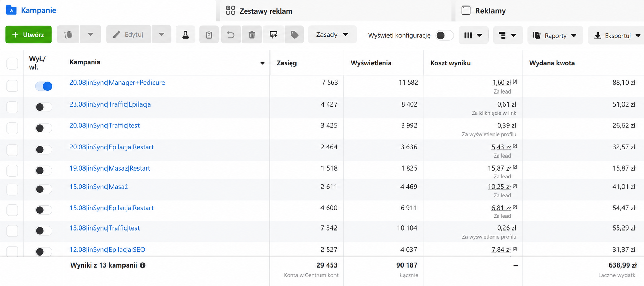Click total spend 638,99 zł

622,265
